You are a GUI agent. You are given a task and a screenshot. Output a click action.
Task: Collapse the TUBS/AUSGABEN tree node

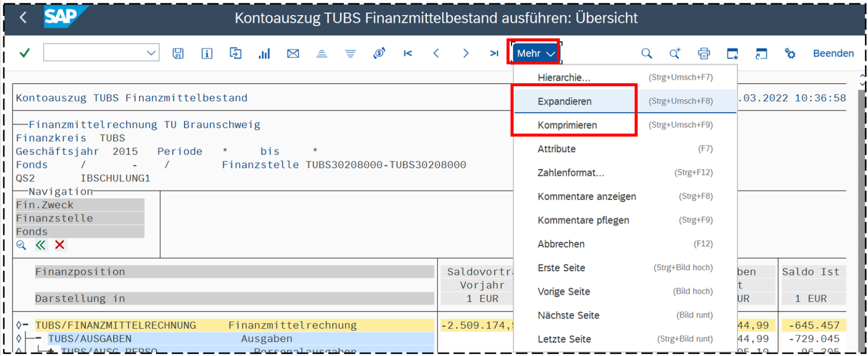tap(38, 339)
